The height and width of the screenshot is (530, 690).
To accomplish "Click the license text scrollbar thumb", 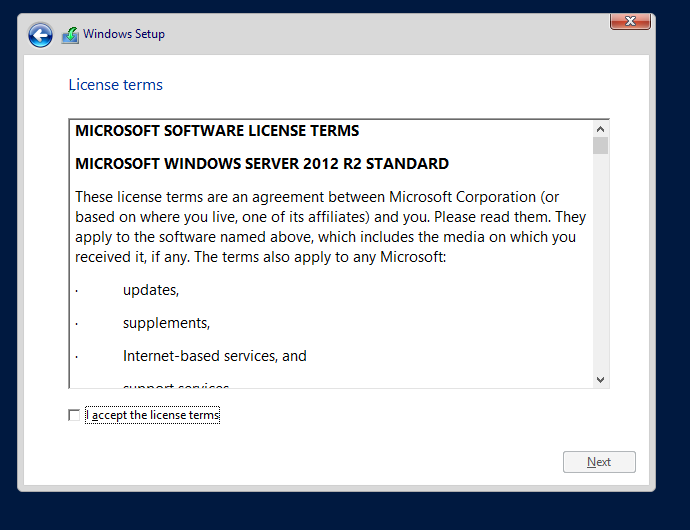I will click(600, 146).
